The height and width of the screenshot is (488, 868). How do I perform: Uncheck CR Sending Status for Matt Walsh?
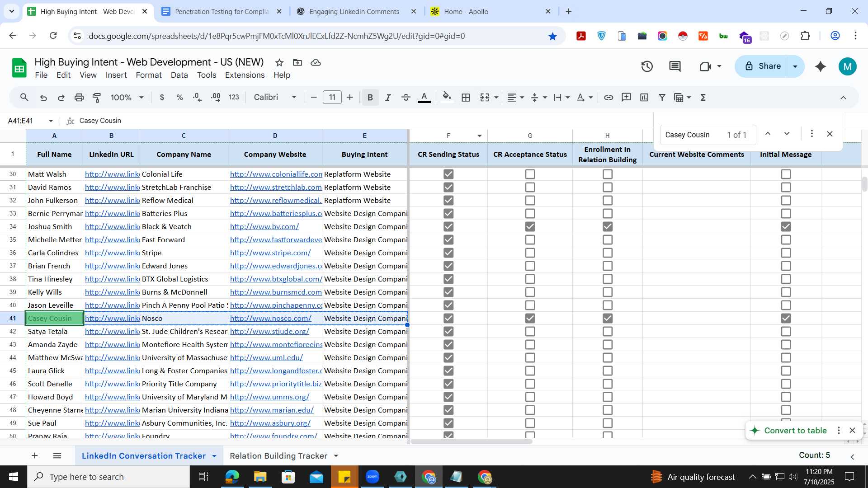pyautogui.click(x=448, y=174)
